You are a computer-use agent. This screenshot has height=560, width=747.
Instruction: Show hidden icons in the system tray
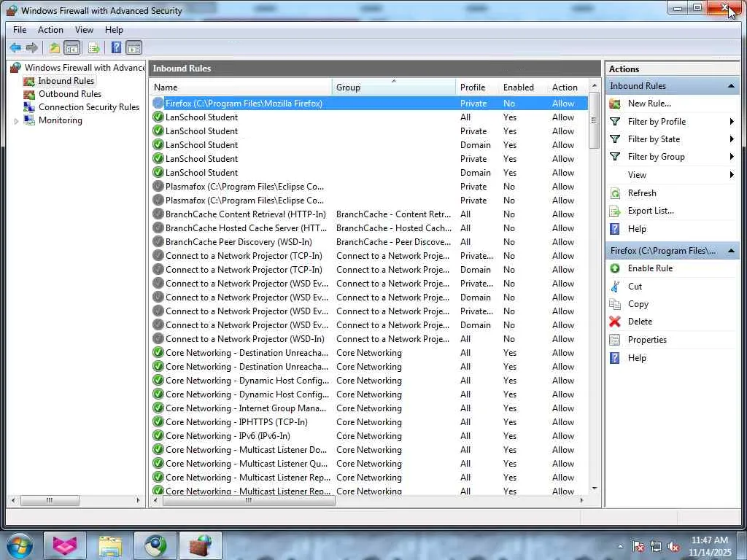pos(620,547)
